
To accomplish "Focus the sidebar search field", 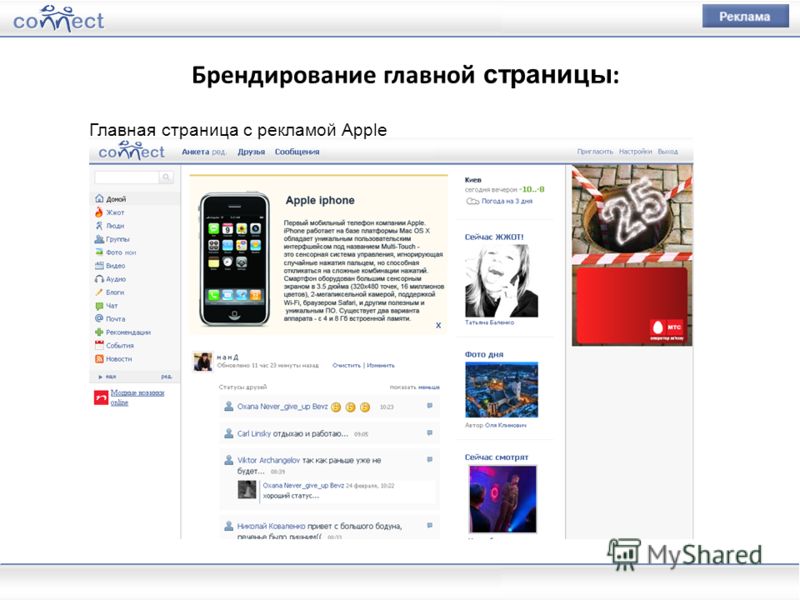I will tap(127, 177).
